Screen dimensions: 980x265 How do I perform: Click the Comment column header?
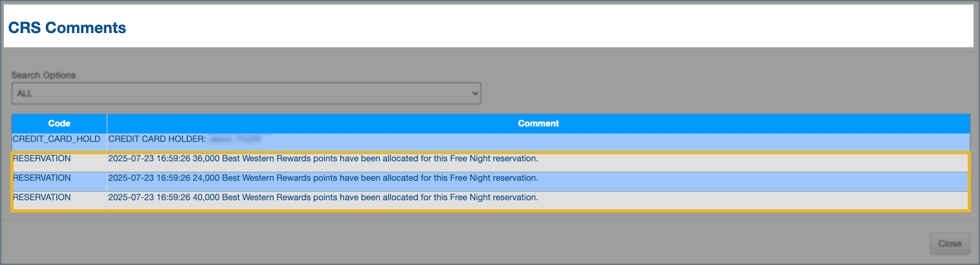click(538, 123)
